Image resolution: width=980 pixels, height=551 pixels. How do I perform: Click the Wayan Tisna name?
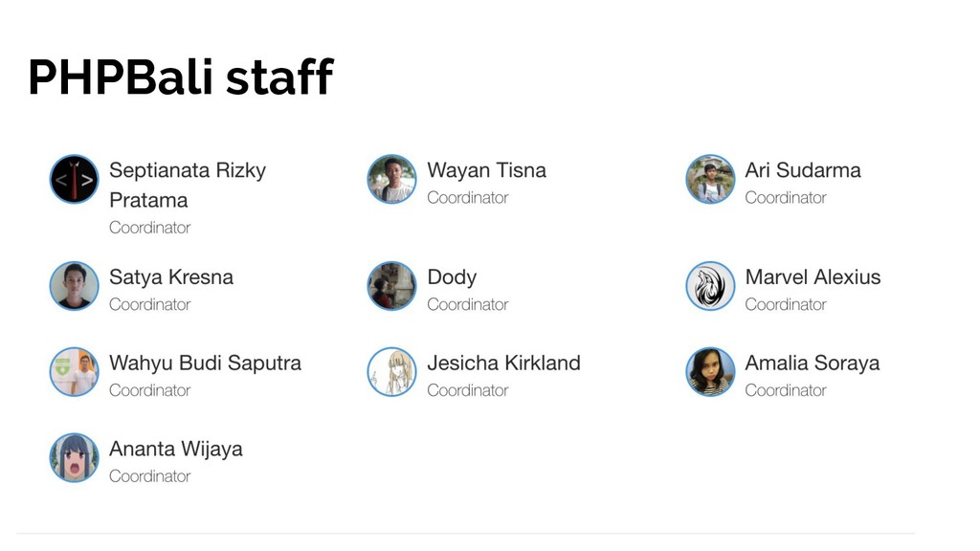[486, 170]
